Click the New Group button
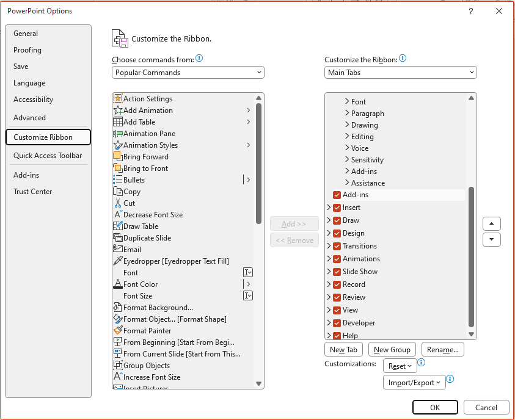The image size is (515, 420). (x=392, y=349)
